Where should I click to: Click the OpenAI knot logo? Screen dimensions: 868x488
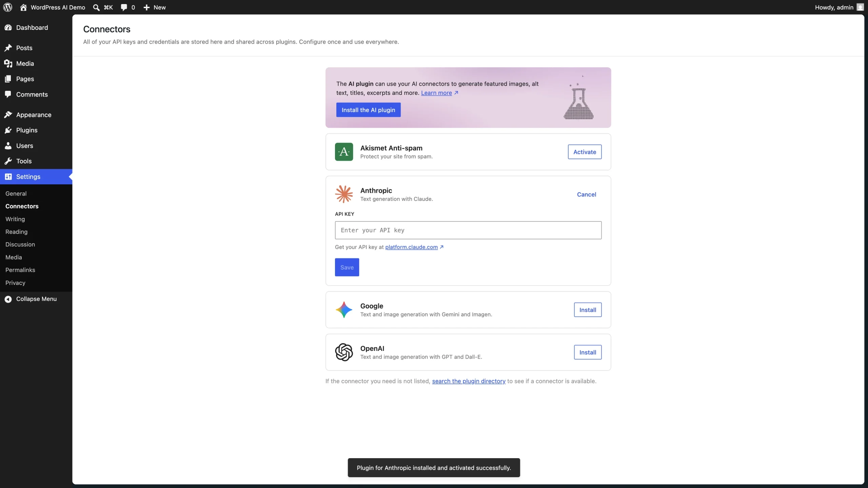pyautogui.click(x=344, y=352)
